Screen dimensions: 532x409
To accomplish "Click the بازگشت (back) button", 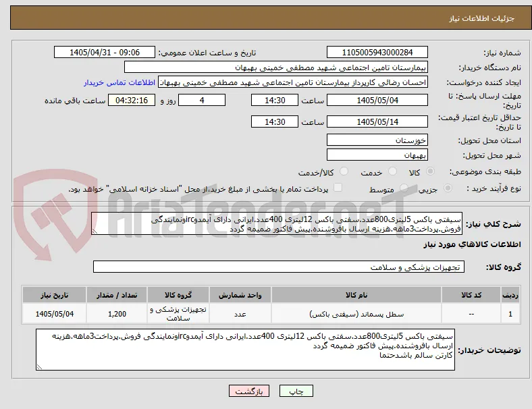I will (249, 391).
